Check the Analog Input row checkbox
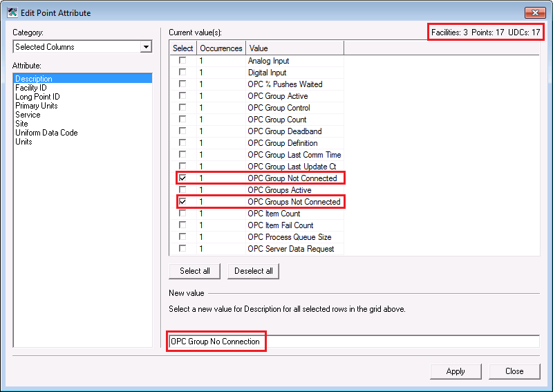 [x=182, y=60]
